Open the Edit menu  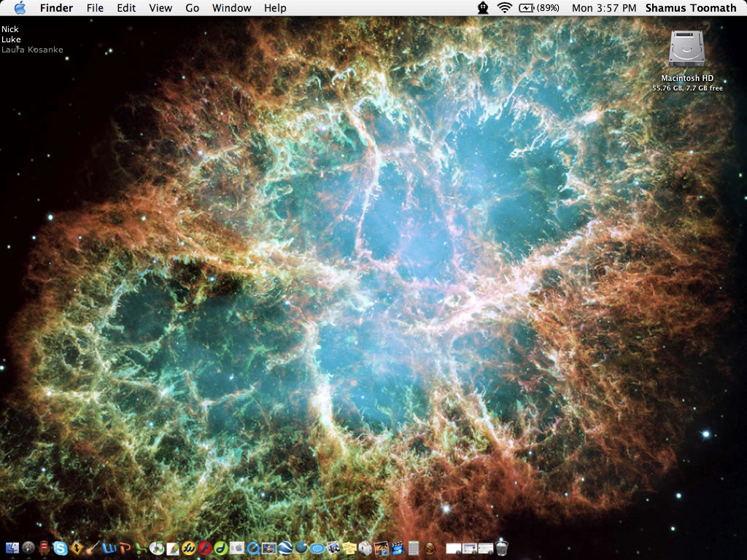click(x=126, y=8)
